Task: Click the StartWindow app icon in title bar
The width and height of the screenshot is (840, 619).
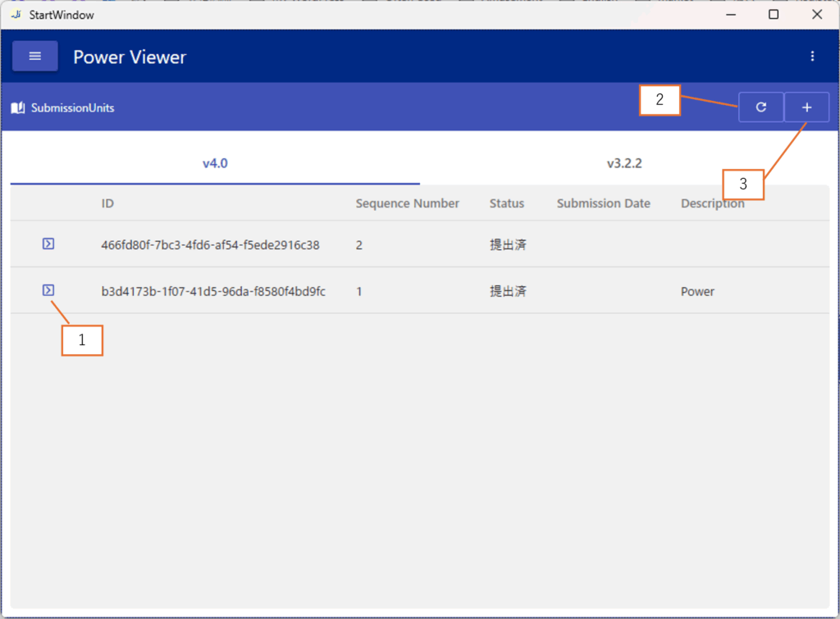Action: coord(16,15)
